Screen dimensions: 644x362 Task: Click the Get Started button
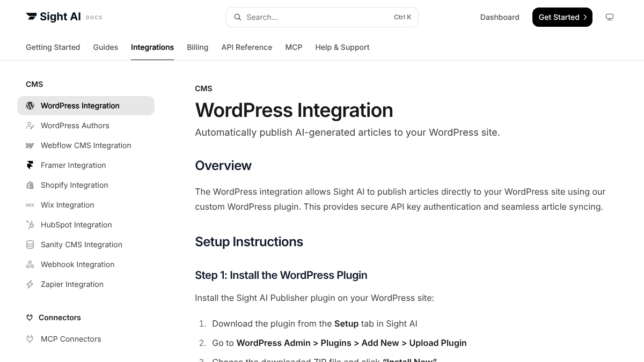pyautogui.click(x=562, y=17)
